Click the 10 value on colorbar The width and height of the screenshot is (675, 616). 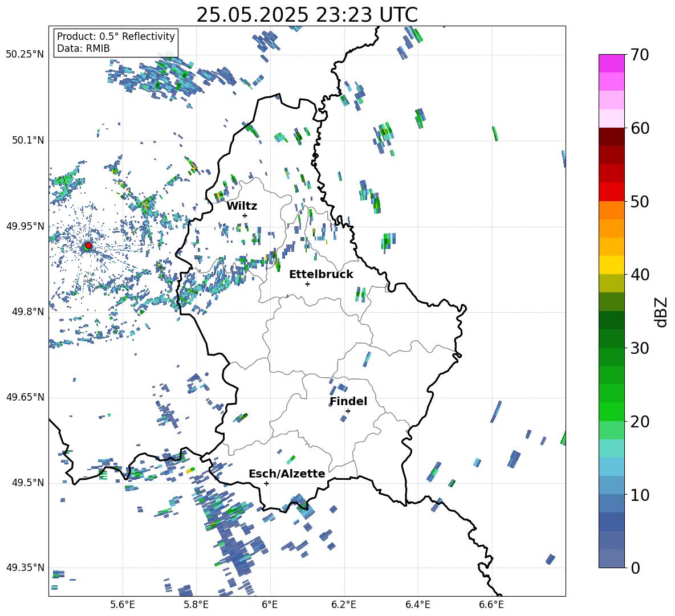640,495
